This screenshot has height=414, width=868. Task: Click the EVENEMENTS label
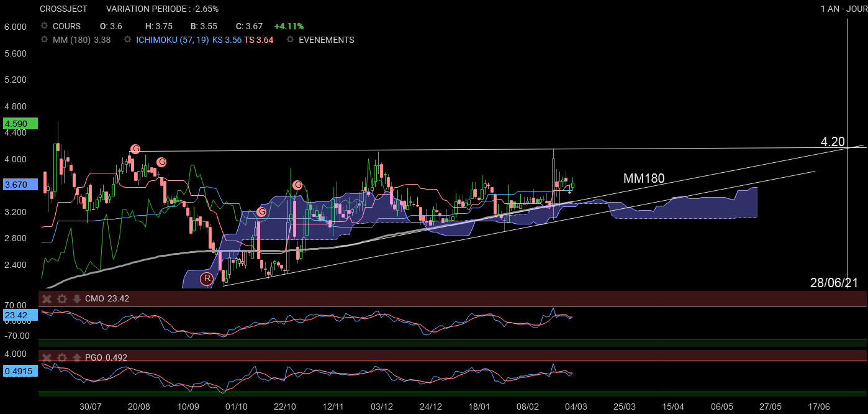pyautogui.click(x=327, y=40)
